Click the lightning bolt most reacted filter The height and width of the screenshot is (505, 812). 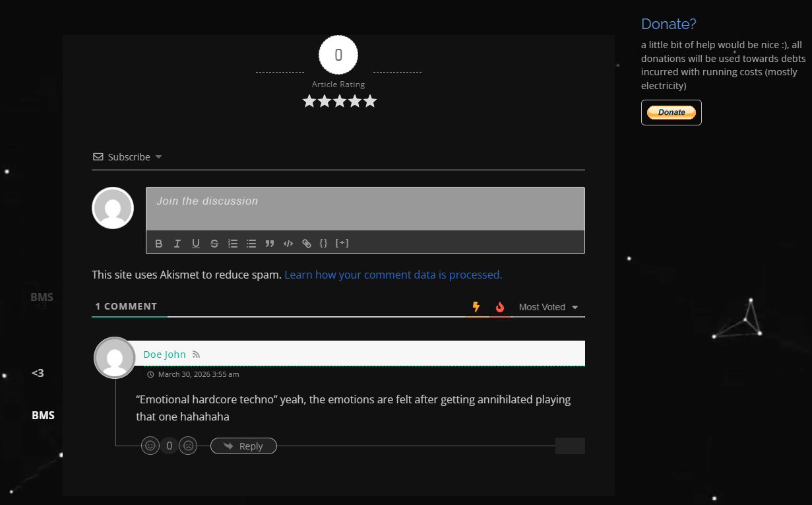click(x=476, y=307)
